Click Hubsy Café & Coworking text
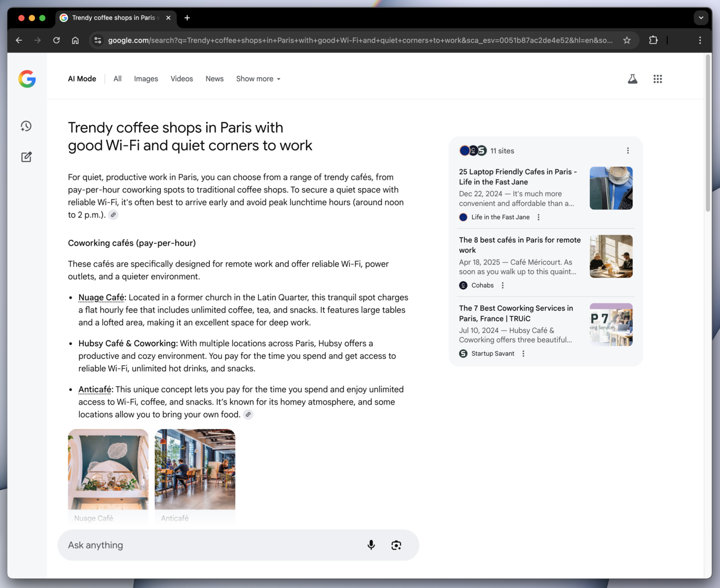This screenshot has width=720, height=588. [x=128, y=344]
